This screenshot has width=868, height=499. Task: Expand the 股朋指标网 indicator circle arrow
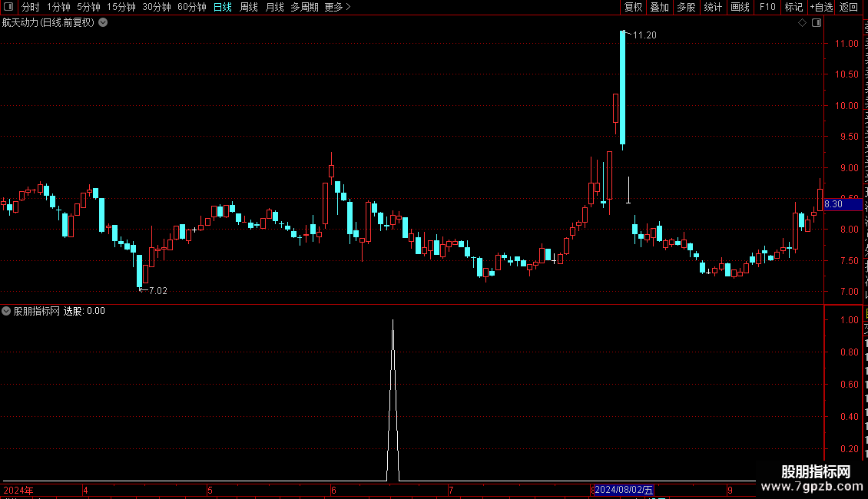(x=6, y=311)
